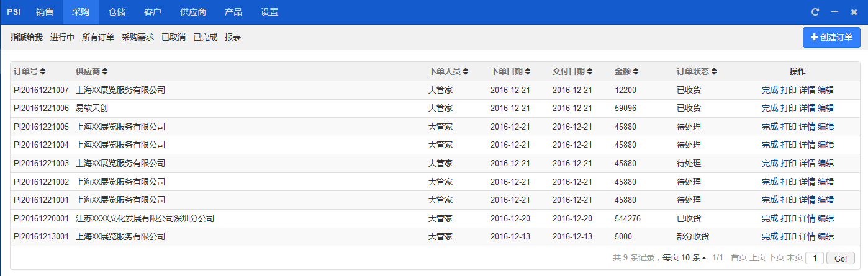The height and width of the screenshot is (276, 868).
Task: Select the 所有订单 sub-navigation item
Action: (x=98, y=37)
